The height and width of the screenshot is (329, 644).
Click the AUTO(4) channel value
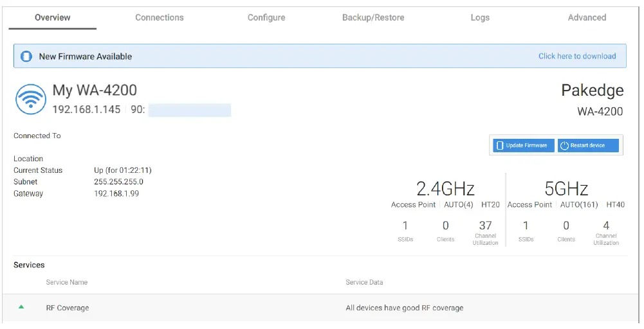coord(458,205)
